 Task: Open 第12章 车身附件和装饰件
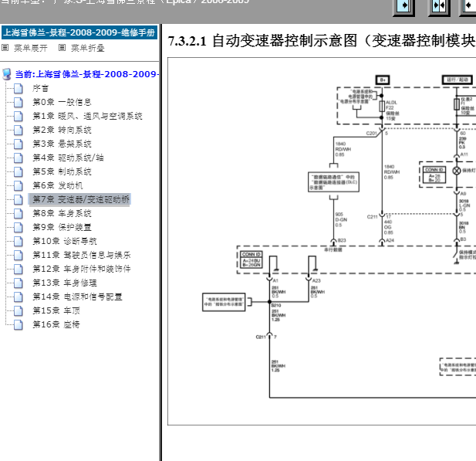pos(82,269)
